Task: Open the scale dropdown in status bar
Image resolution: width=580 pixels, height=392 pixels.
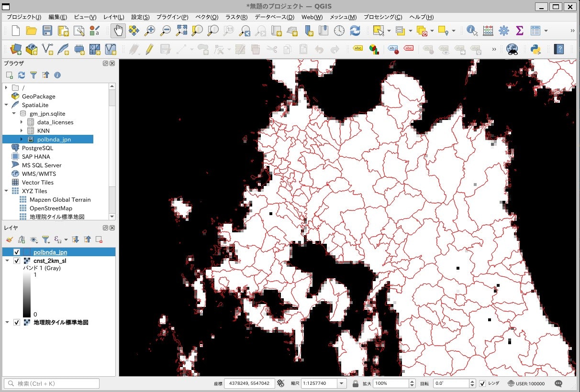Action: click(342, 383)
